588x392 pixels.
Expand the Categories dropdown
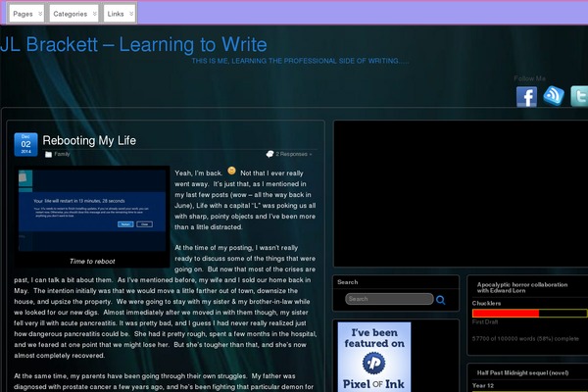click(73, 14)
